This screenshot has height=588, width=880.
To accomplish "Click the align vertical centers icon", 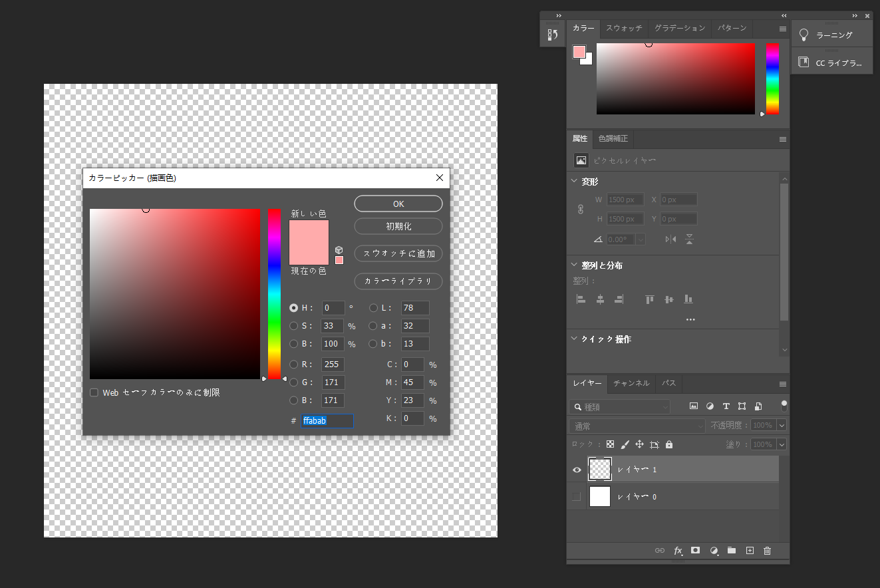I will click(669, 299).
